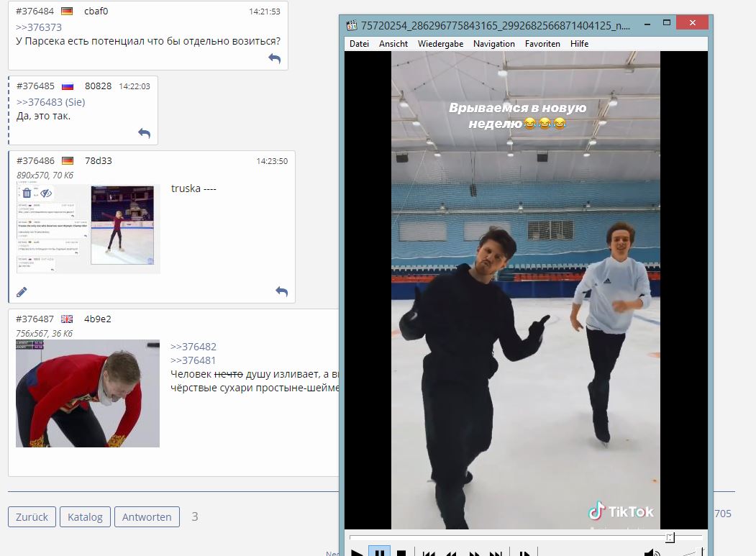Click the Antworten button

(147, 516)
